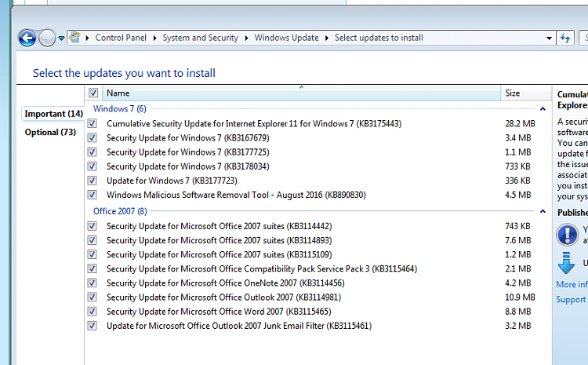The width and height of the screenshot is (588, 365).
Task: Uncheck OneNote 2007 update KB3114456
Action: pos(93,283)
